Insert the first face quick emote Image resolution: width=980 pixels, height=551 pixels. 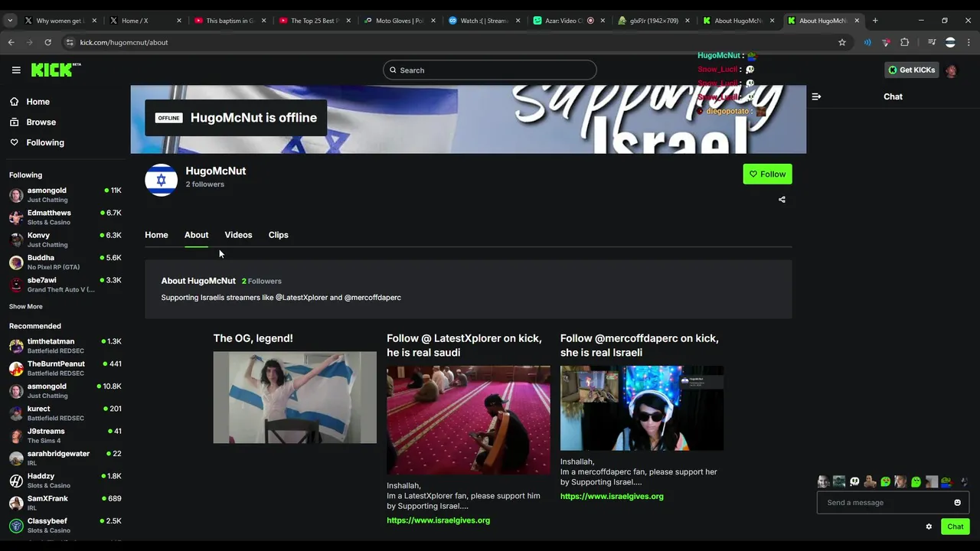[x=824, y=482]
